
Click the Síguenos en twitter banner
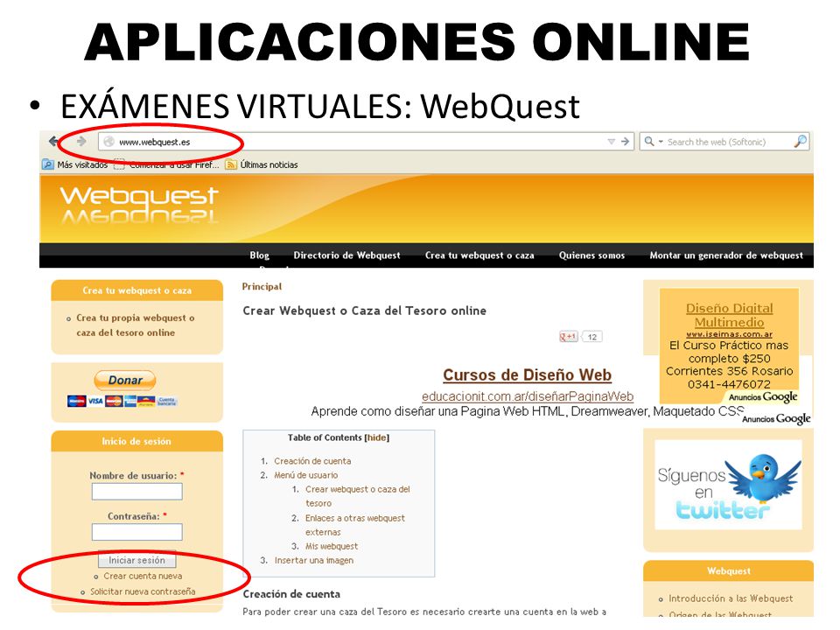pos(729,485)
